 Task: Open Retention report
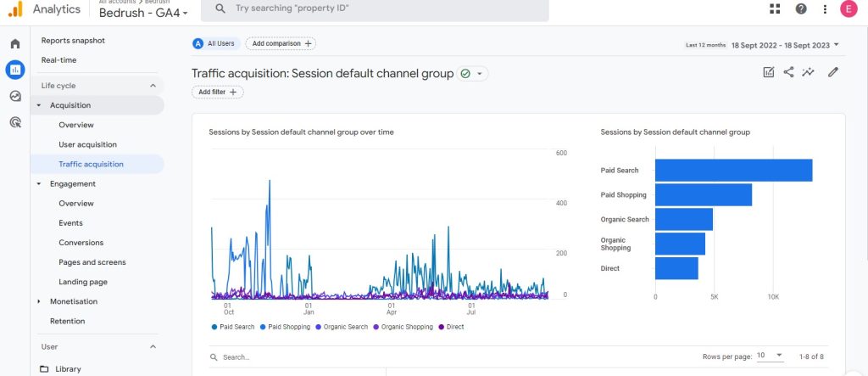pos(68,321)
